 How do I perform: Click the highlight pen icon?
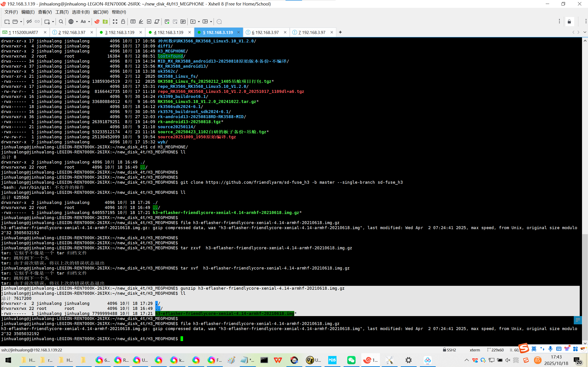141,22
